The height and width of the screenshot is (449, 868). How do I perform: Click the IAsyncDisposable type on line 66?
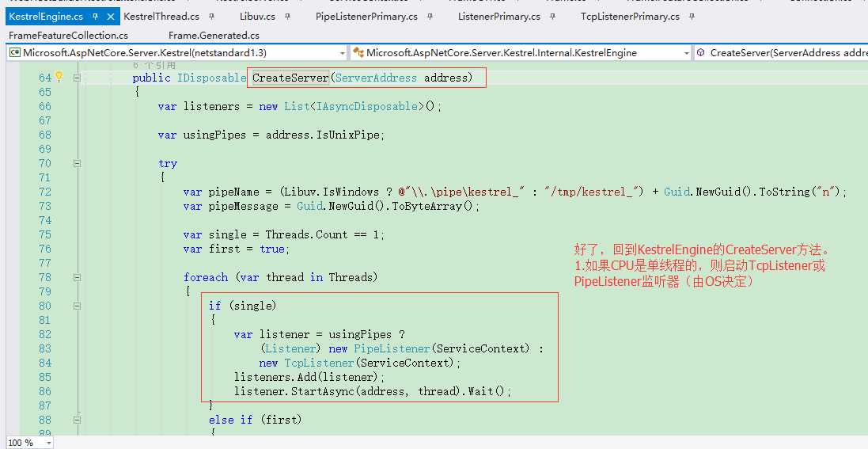coord(366,106)
